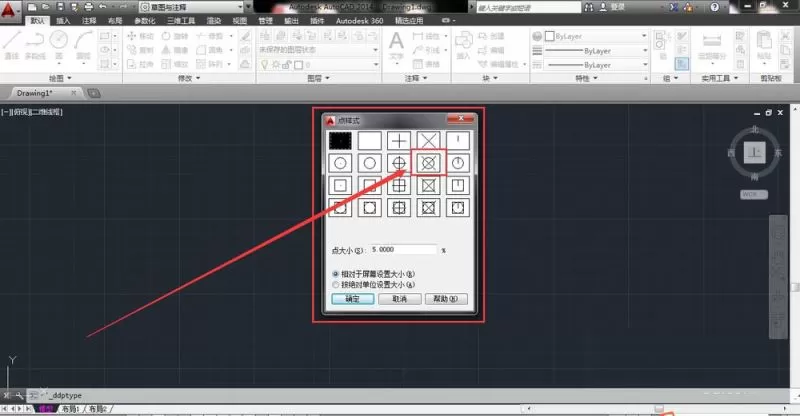Activate the Scale (缩放) tool
800x416 pixels.
174,64
